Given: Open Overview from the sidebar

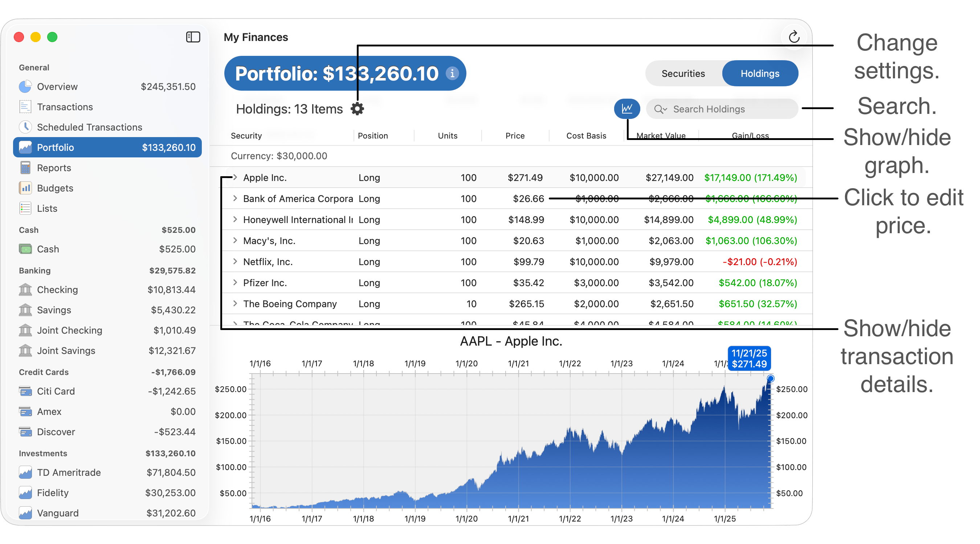Looking at the screenshot, I should pyautogui.click(x=57, y=87).
